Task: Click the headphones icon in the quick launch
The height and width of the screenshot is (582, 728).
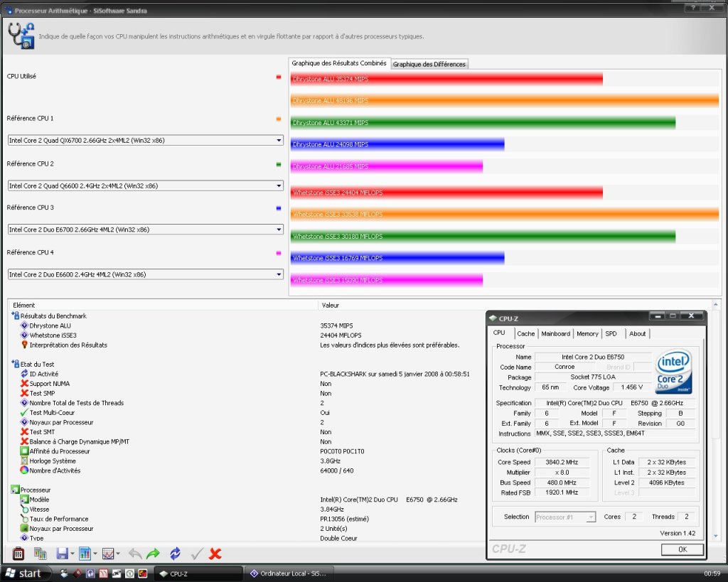Action: click(x=90, y=573)
